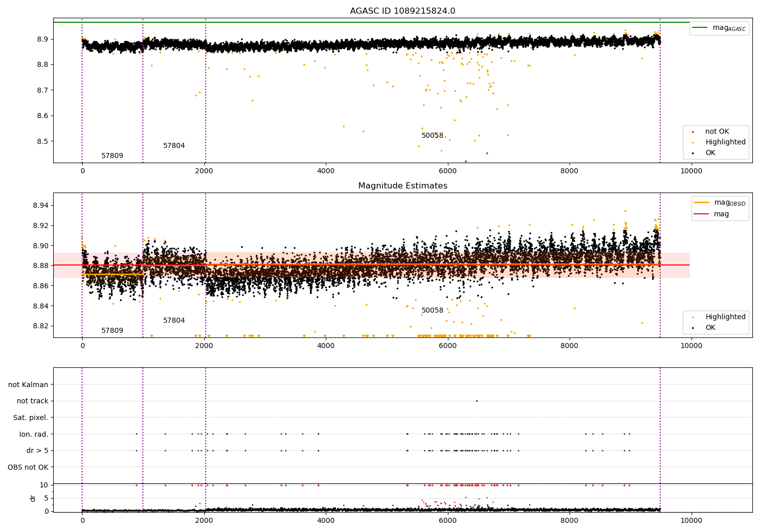Click the 8.9 y-axis tick label
The width and height of the screenshot is (760, 532).
click(x=43, y=40)
